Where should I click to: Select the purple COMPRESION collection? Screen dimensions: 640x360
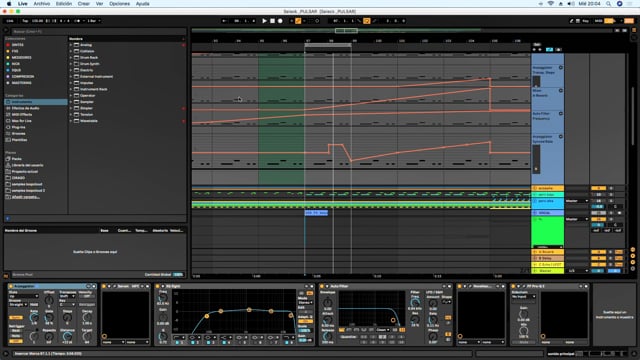(23, 76)
